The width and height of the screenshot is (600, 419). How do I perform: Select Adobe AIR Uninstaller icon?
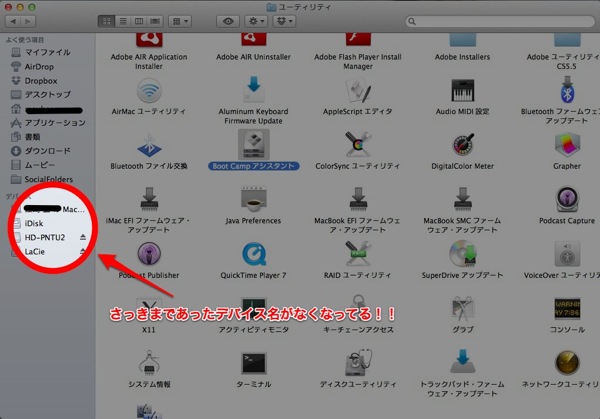pyautogui.click(x=253, y=40)
